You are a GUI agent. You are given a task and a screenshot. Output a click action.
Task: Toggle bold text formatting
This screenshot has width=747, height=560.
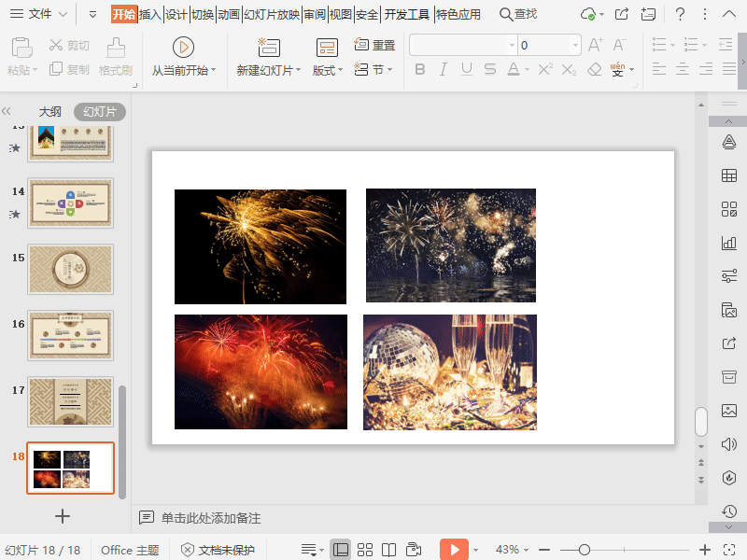pyautogui.click(x=419, y=70)
